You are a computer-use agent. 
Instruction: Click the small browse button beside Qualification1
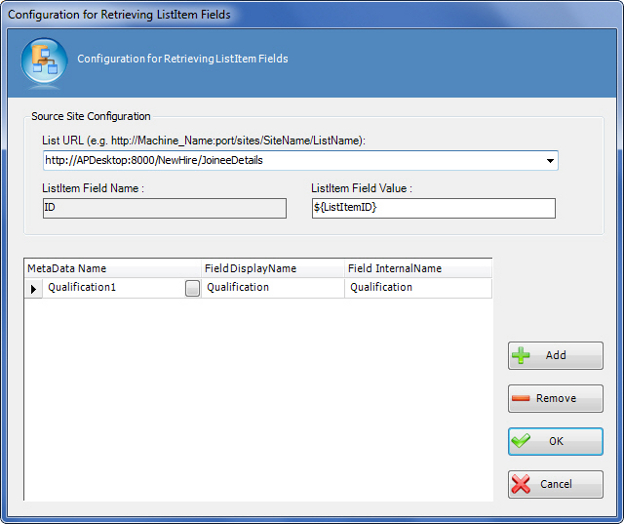pyautogui.click(x=192, y=288)
